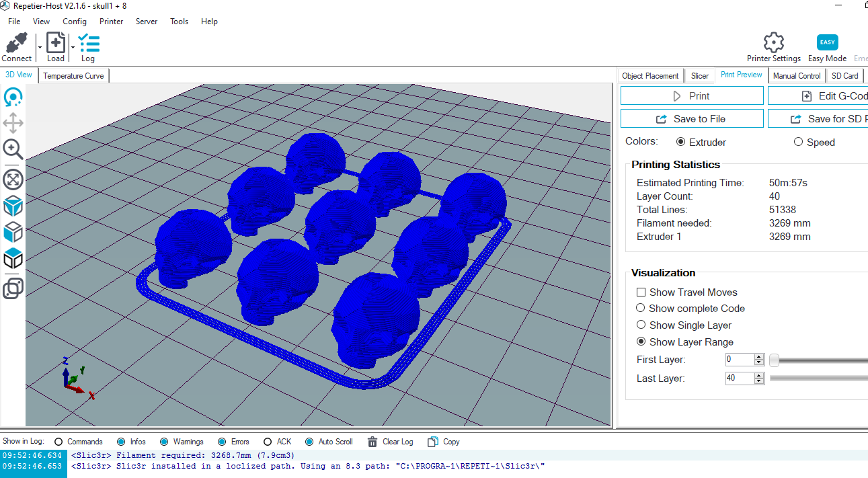Image resolution: width=868 pixels, height=478 pixels.
Task: Open the Connect dropdown arrow
Action: pyautogui.click(x=40, y=48)
